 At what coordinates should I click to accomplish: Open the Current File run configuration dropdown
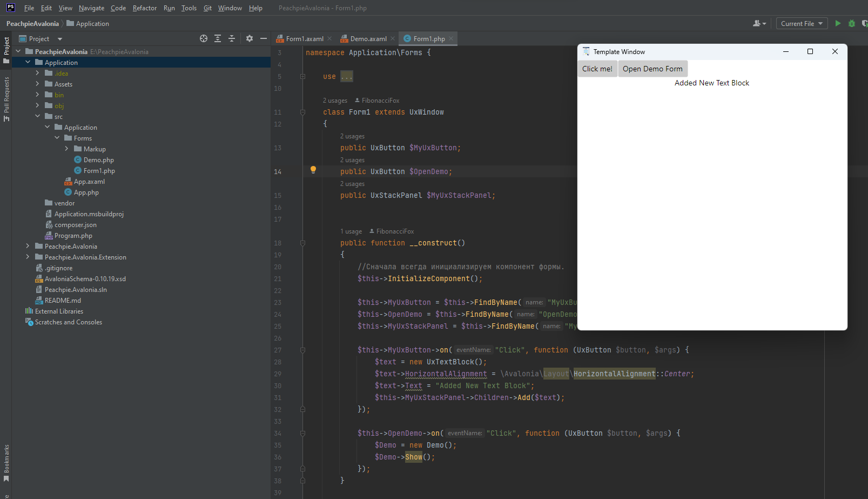pyautogui.click(x=802, y=23)
